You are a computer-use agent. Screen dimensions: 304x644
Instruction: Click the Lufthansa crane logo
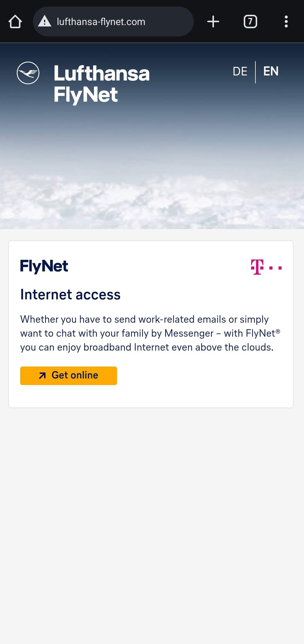(x=28, y=73)
